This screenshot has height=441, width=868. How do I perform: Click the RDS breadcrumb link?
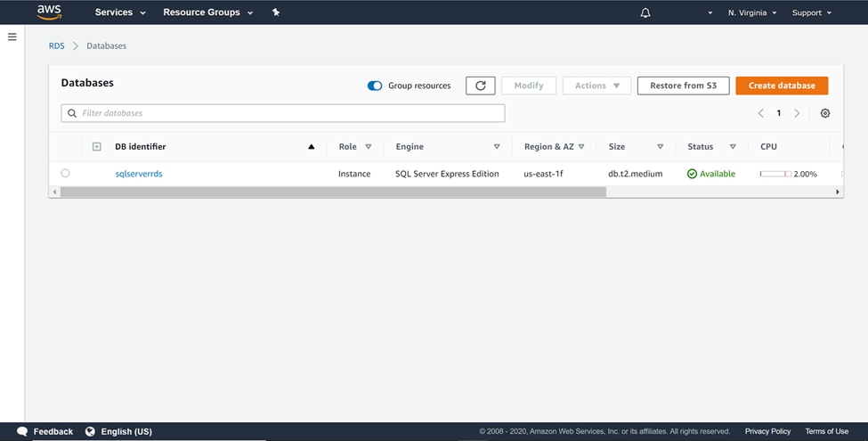tap(56, 46)
